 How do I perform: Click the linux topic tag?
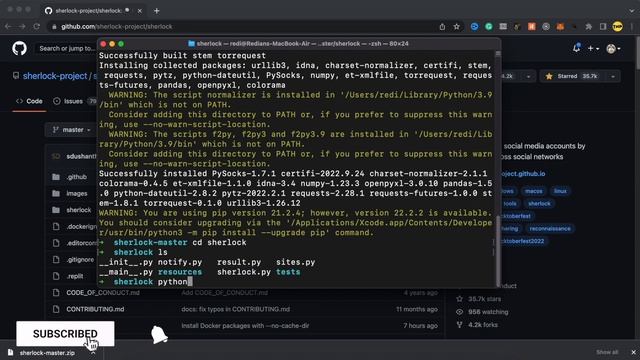560,191
